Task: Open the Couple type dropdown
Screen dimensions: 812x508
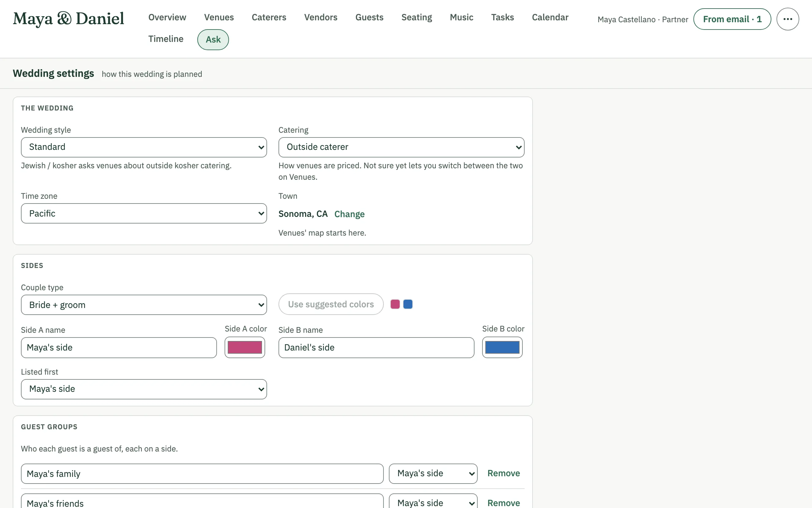Action: pos(144,305)
